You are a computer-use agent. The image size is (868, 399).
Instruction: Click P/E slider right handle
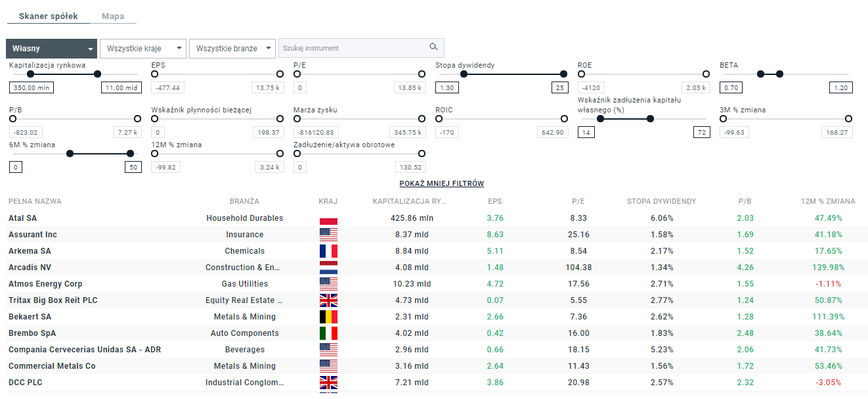pyautogui.click(x=422, y=74)
